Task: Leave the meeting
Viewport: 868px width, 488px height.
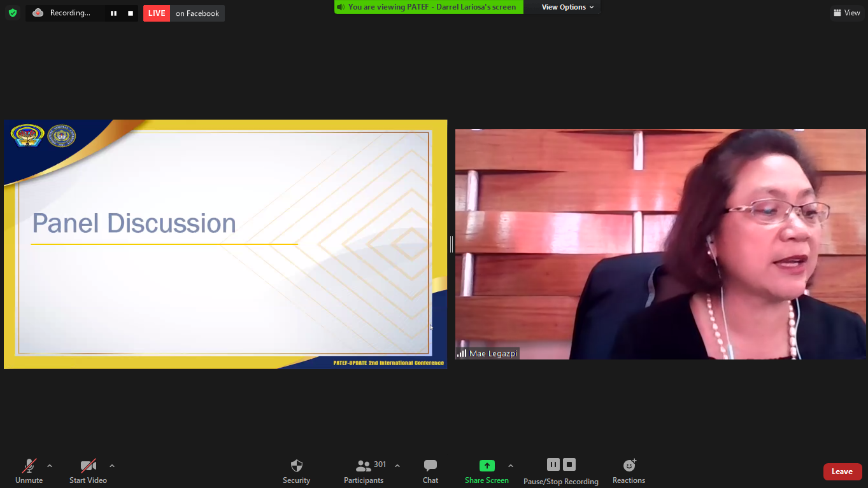Action: coord(842,471)
